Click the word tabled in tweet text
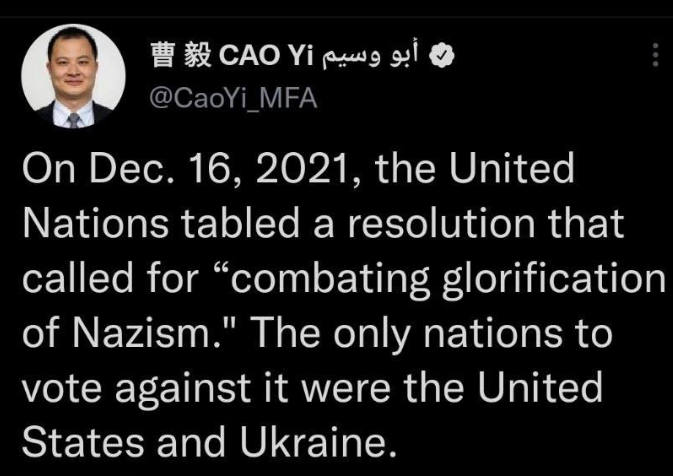 (239, 223)
